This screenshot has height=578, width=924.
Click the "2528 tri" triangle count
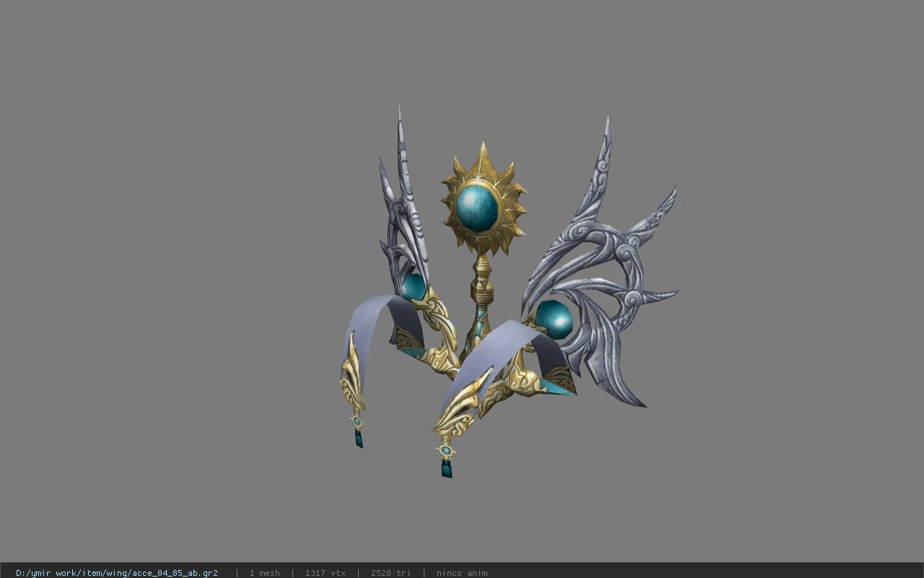391,573
